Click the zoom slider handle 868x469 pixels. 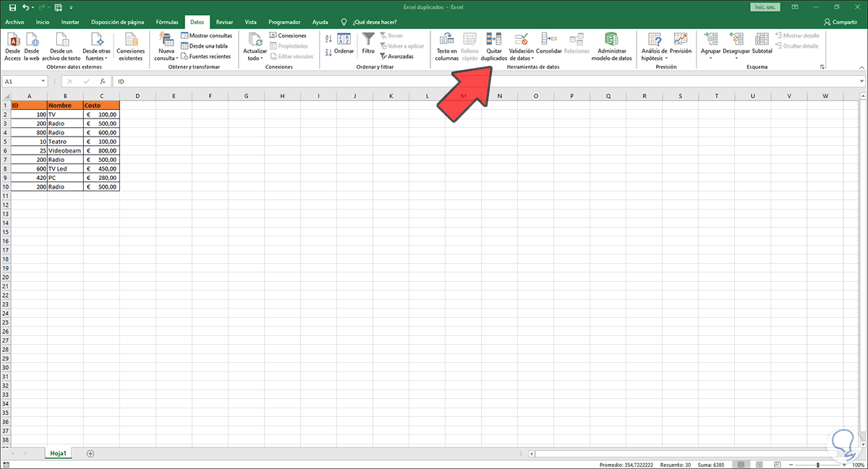coord(817,465)
